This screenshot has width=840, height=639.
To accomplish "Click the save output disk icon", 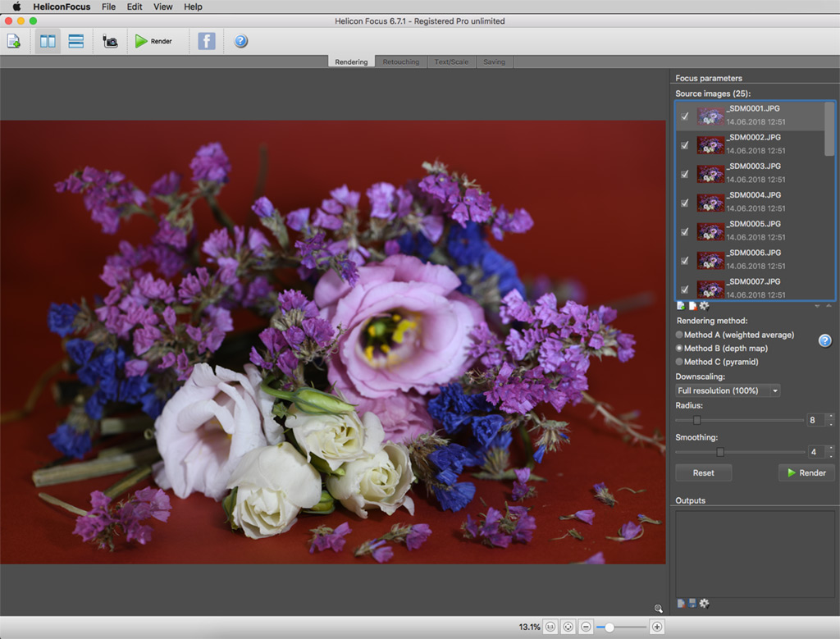I will (692, 604).
